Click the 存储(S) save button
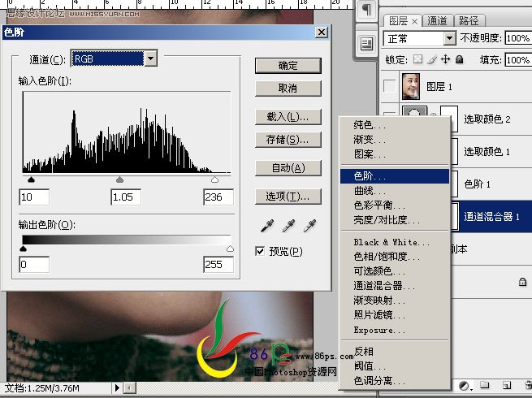The image size is (532, 398). click(288, 140)
